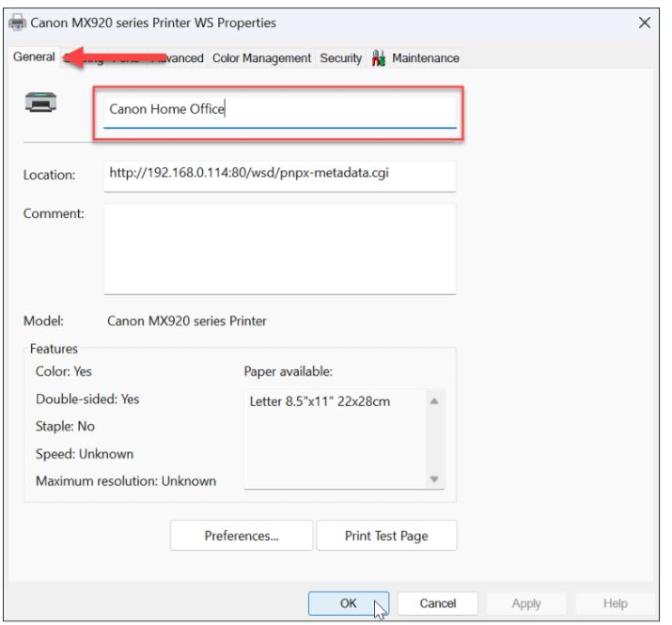Image resolution: width=672 pixels, height=625 pixels.
Task: Switch to the Security tab
Action: pos(341,58)
